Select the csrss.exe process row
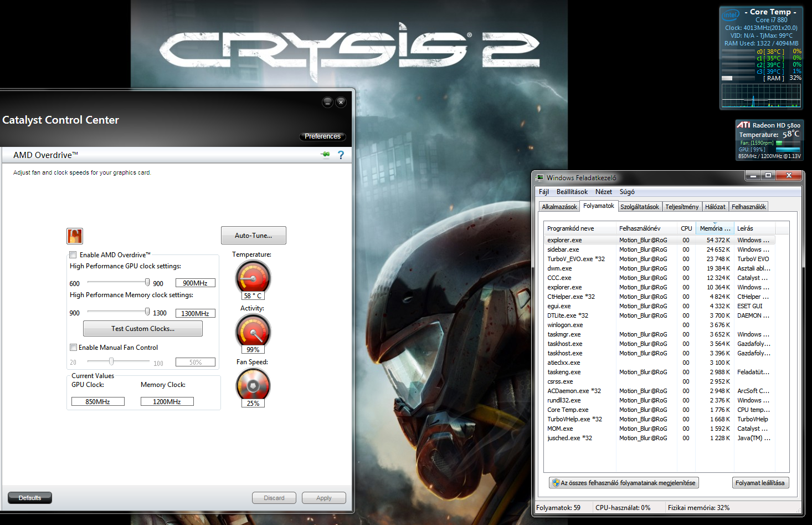Image resolution: width=812 pixels, height=525 pixels. click(660, 381)
